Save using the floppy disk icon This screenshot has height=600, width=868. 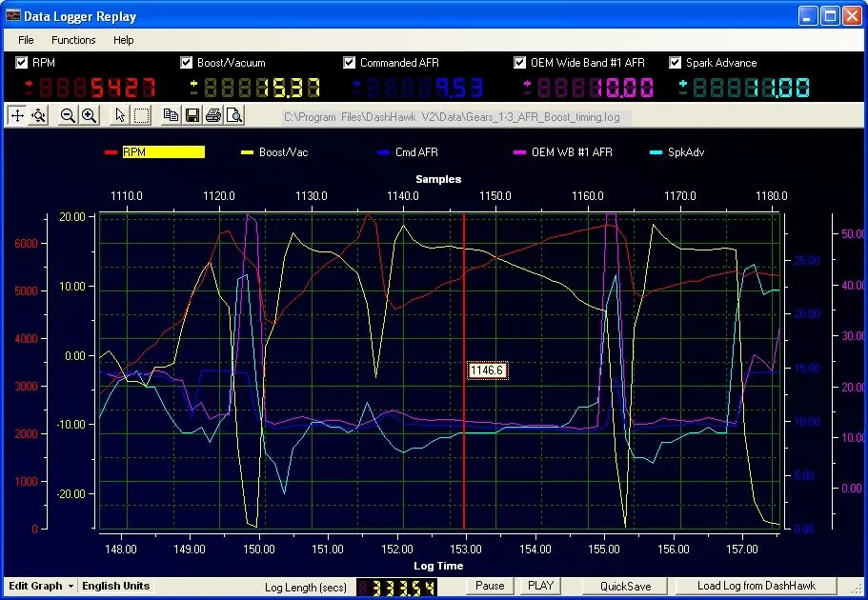coord(192,115)
